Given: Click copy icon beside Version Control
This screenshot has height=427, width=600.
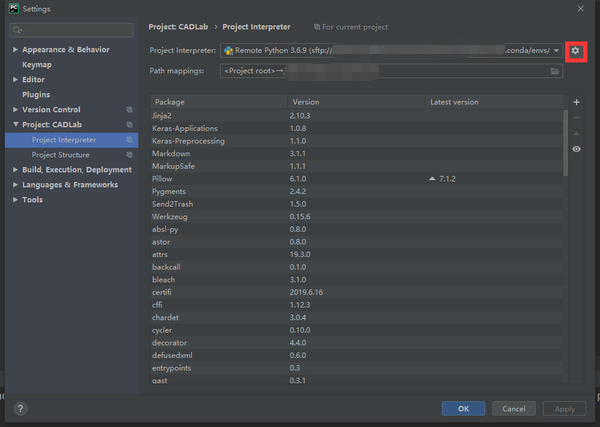Looking at the screenshot, I should coord(129,110).
